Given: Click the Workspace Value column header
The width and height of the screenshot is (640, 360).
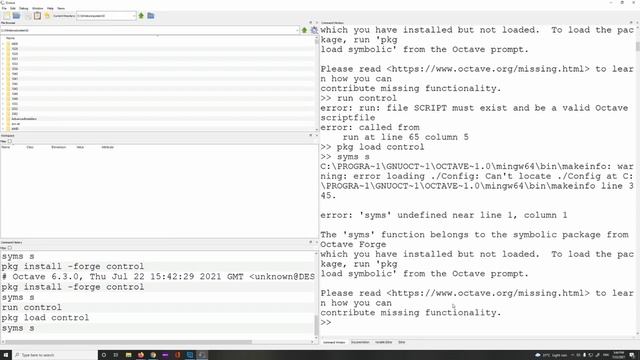Looking at the screenshot, I should coord(80,147).
